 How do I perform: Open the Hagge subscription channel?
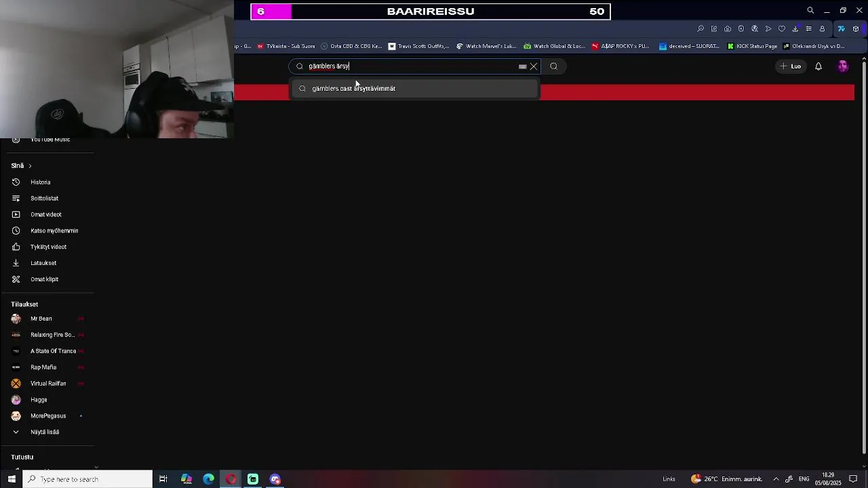[x=46, y=400]
